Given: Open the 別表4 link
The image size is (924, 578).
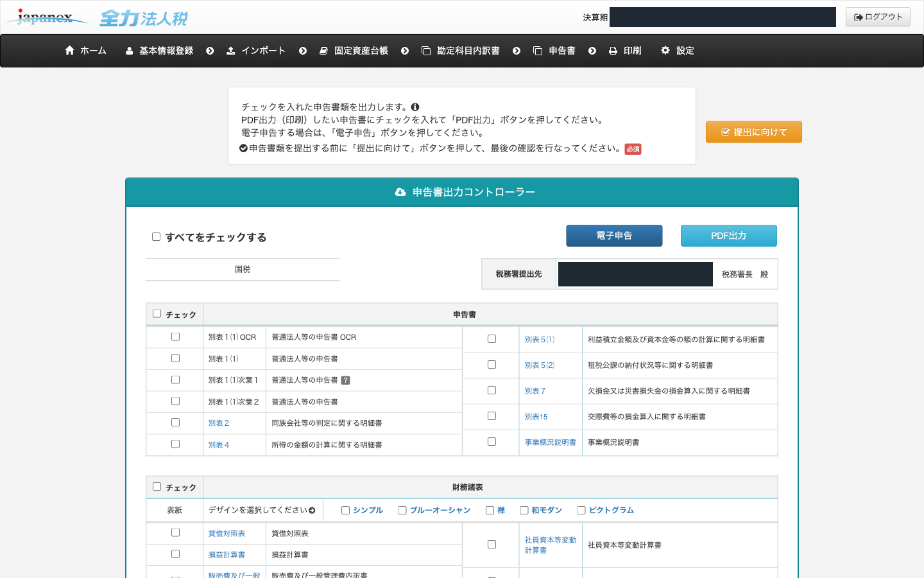Looking at the screenshot, I should 219,445.
